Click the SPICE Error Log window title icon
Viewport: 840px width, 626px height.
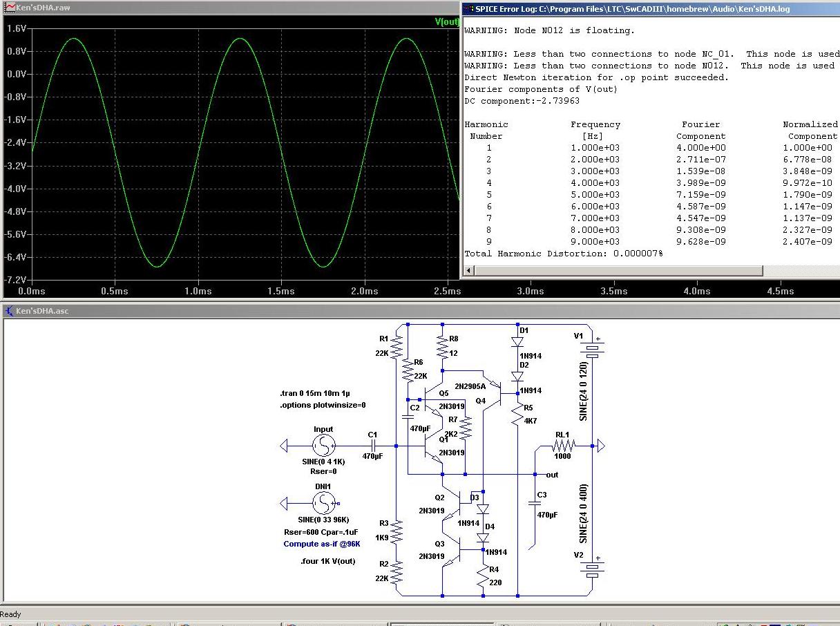[468, 9]
